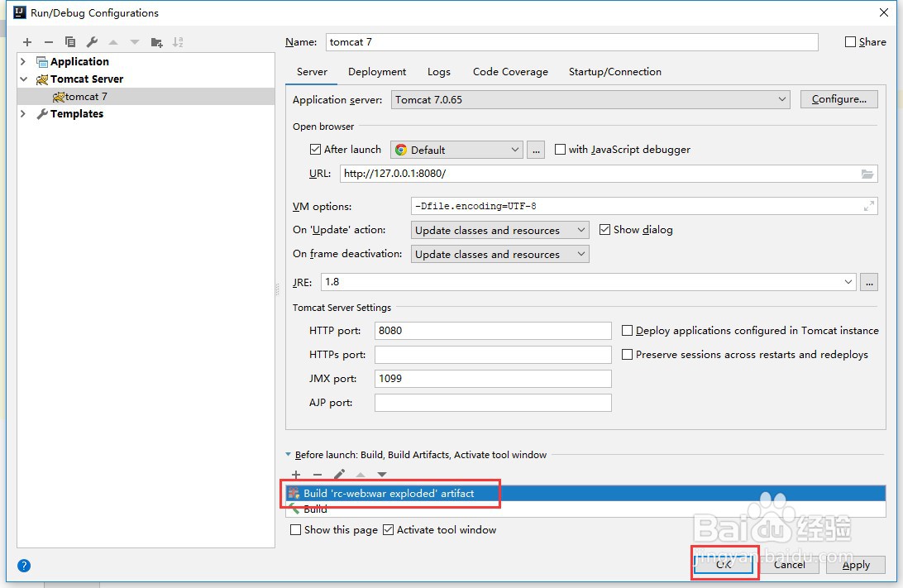The height and width of the screenshot is (588, 903).
Task: Click the URL field folder browse icon
Action: coord(867,174)
